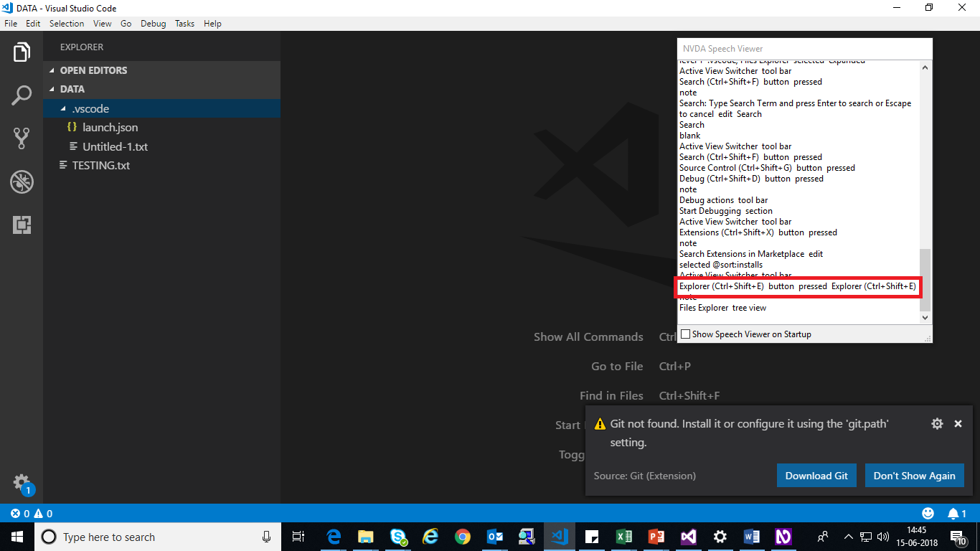The width and height of the screenshot is (980, 551).
Task: Close the Git not found notification
Action: pos(958,424)
